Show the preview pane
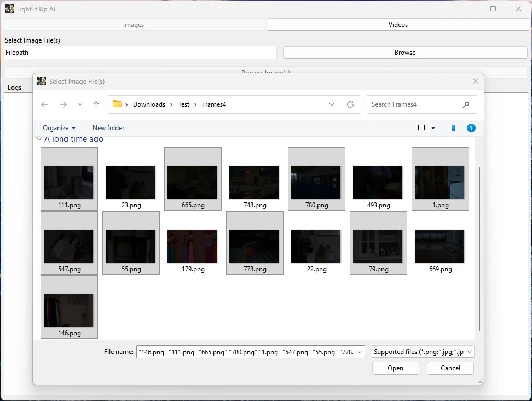This screenshot has height=401, width=532. [x=452, y=128]
